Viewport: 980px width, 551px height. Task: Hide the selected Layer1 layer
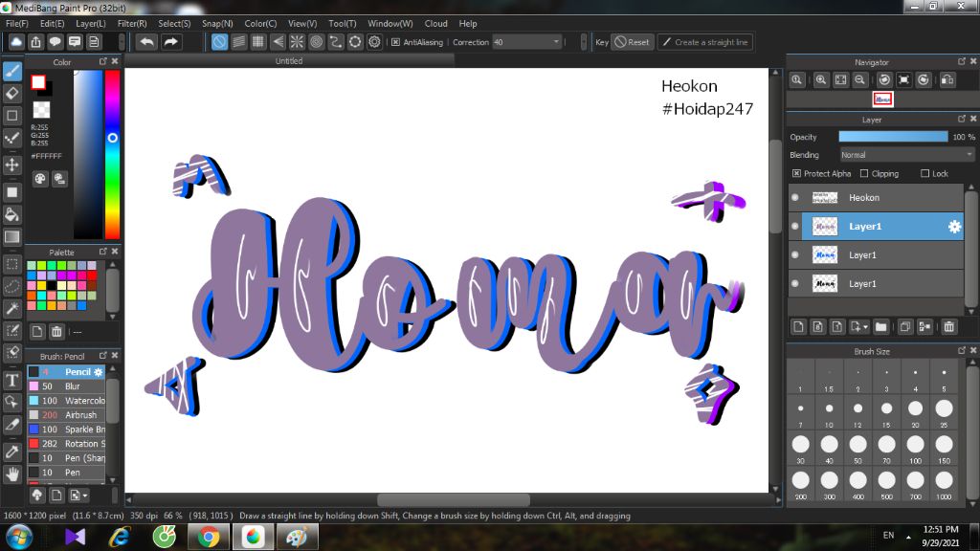[x=795, y=226]
